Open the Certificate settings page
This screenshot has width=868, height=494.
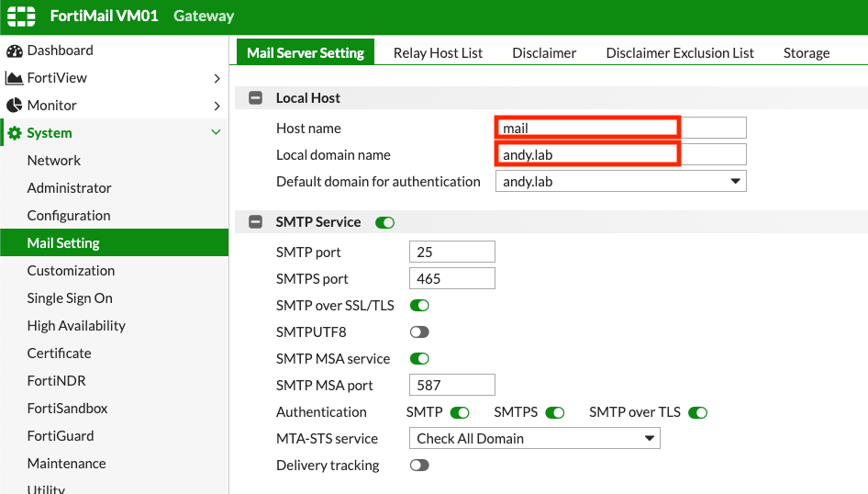pyautogui.click(x=59, y=354)
